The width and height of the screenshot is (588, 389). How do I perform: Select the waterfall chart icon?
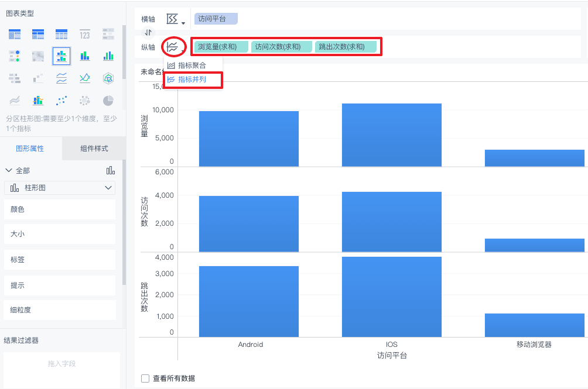(x=38, y=78)
